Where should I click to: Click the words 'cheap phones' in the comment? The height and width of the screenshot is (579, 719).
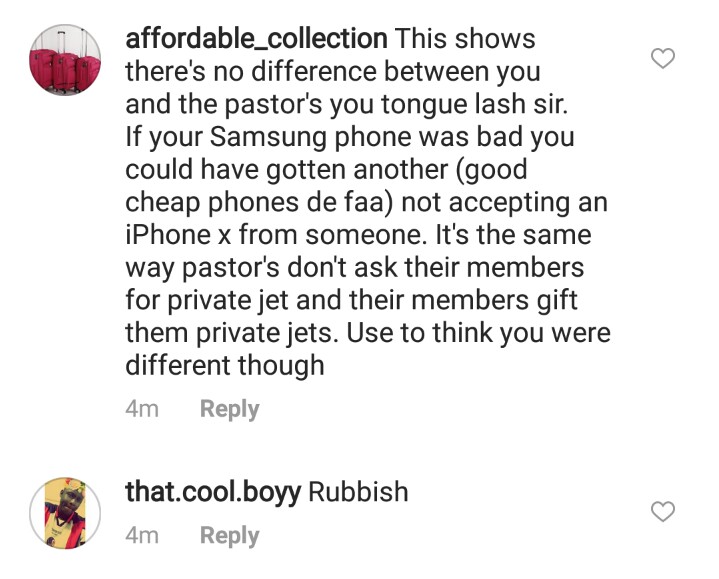coord(212,203)
